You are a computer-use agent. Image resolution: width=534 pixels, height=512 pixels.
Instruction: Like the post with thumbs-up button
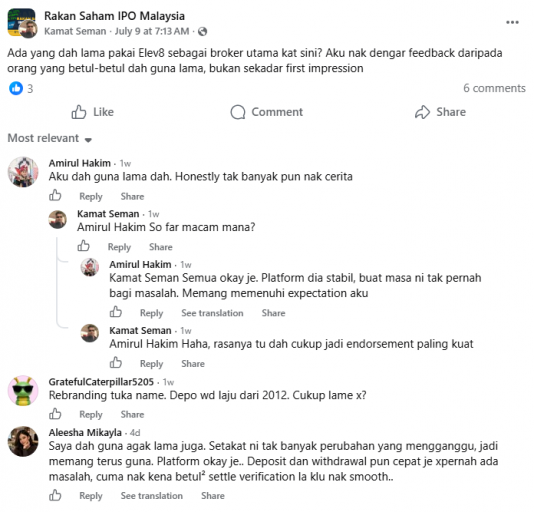92,112
